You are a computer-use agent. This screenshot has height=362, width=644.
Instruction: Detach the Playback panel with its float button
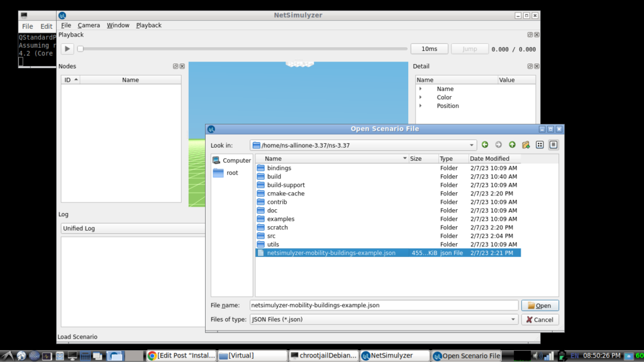530,35
